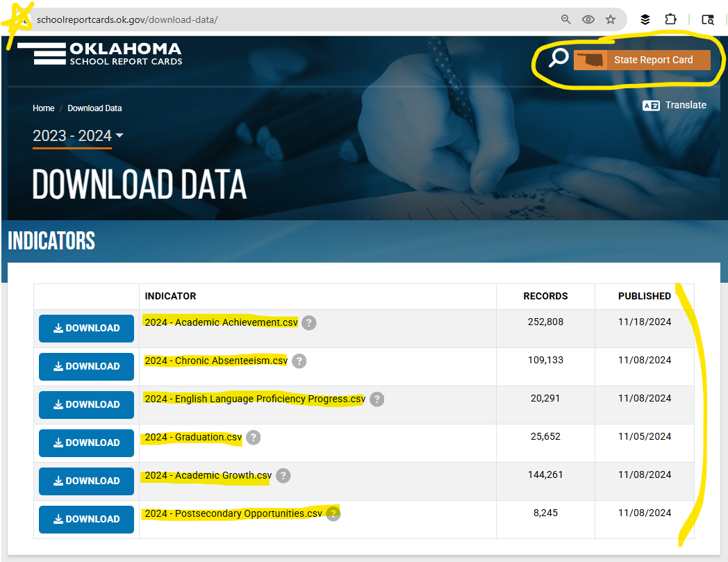Open the browser extensions puzzle icon
The height and width of the screenshot is (562, 728).
[670, 19]
